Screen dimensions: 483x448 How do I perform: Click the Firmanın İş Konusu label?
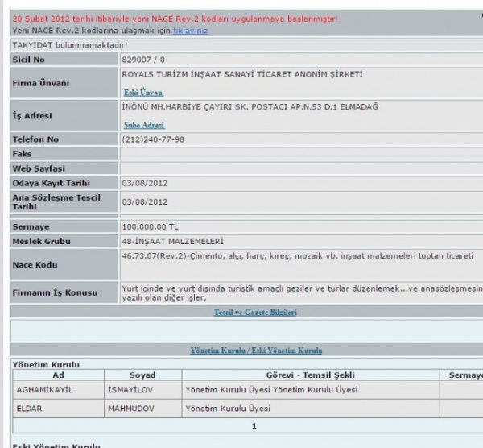tap(55, 293)
